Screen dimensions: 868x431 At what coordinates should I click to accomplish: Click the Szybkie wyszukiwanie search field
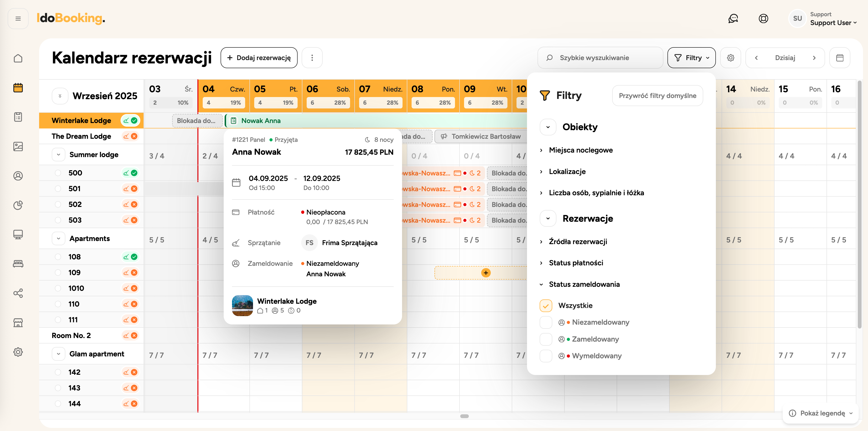tap(600, 58)
